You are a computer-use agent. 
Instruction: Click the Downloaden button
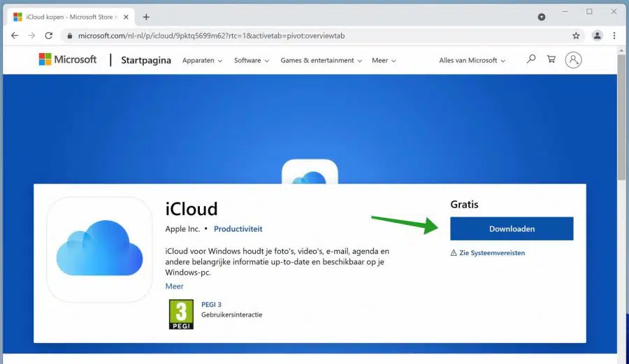tap(512, 228)
